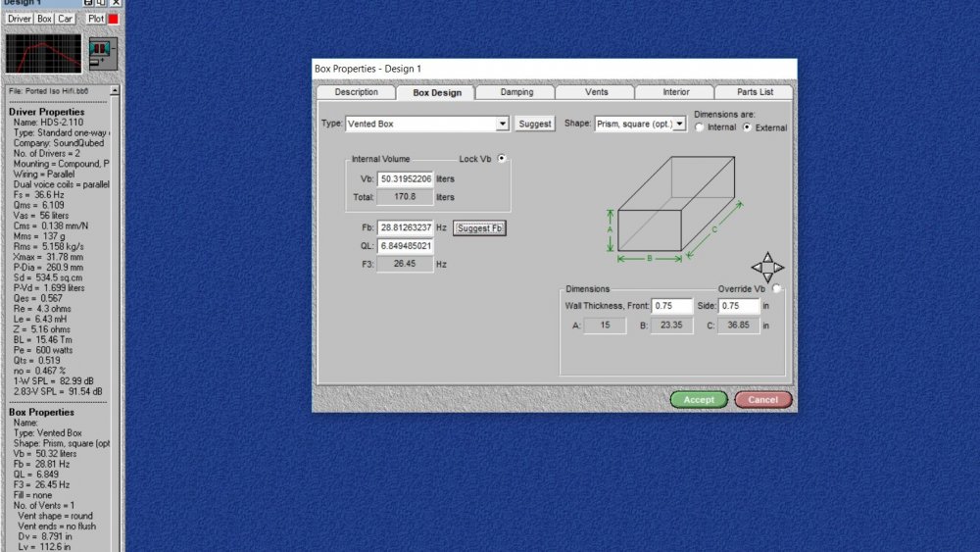
Task: Click the dimension C field
Action: (x=738, y=326)
